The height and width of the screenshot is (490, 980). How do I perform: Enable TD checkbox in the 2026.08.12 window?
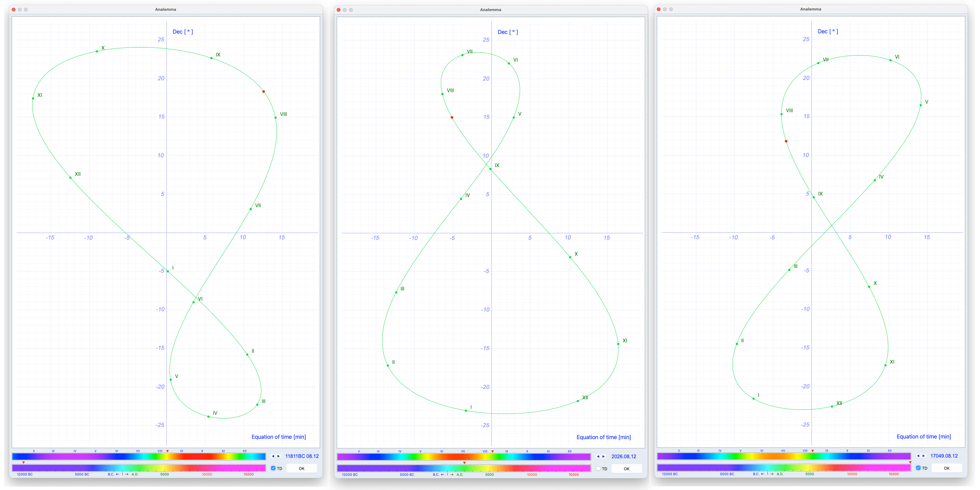point(598,469)
